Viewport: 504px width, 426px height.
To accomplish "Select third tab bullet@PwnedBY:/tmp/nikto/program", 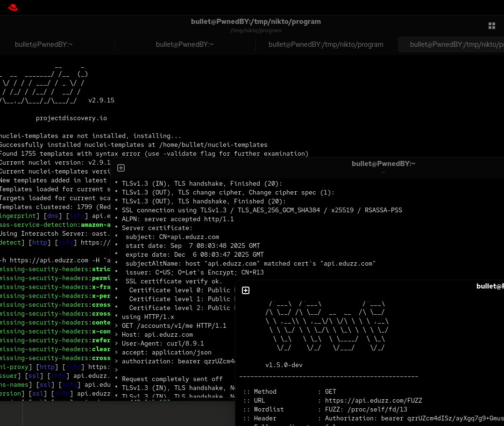I will click(x=326, y=44).
